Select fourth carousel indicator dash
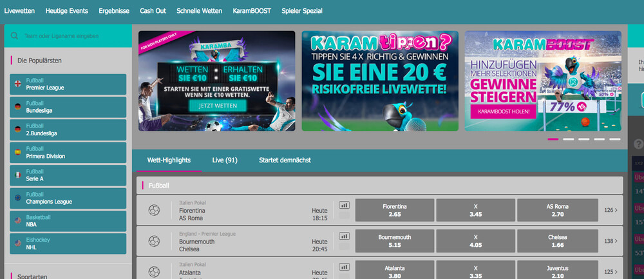Image resolution: width=644 pixels, height=279 pixels. coord(599,139)
